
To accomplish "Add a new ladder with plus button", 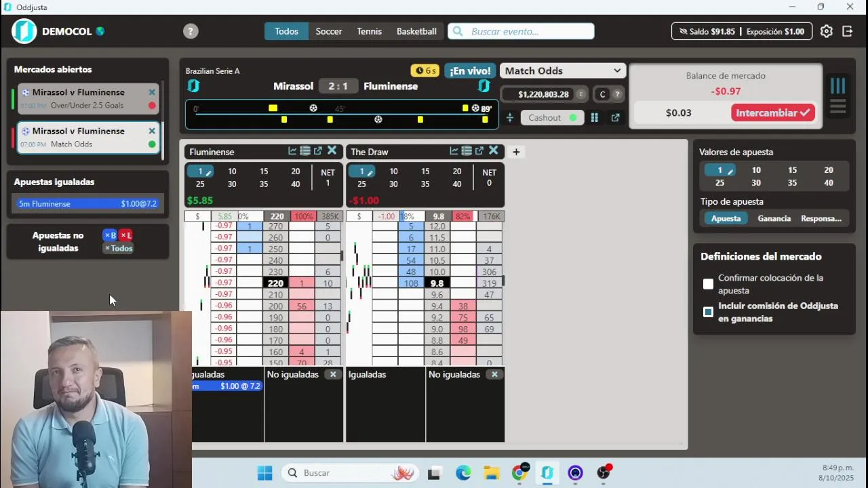I will point(516,152).
